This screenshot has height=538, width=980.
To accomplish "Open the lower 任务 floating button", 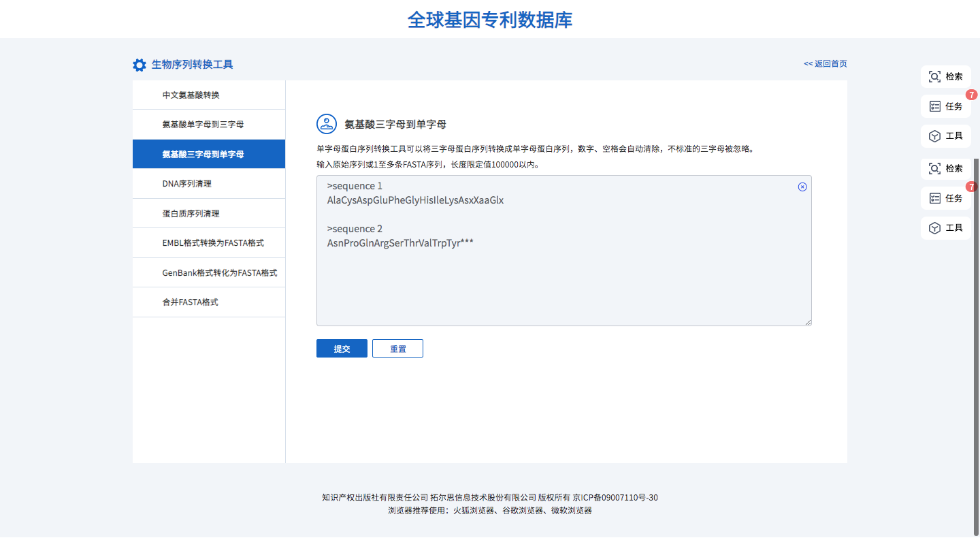I will coord(946,198).
